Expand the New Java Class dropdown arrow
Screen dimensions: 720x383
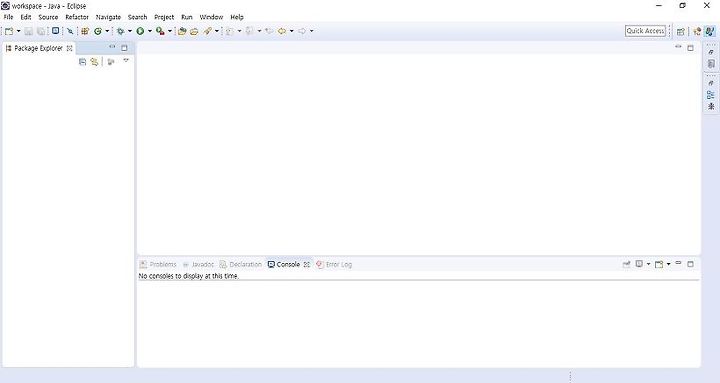[107, 31]
